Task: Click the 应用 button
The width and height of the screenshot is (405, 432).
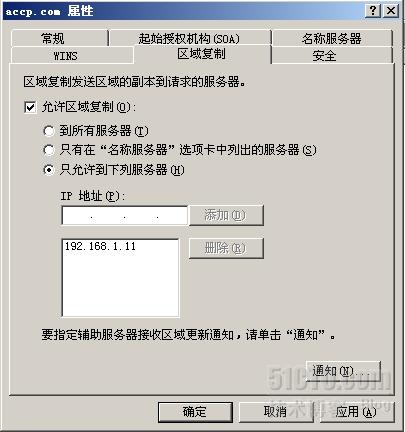Action: tap(356, 412)
